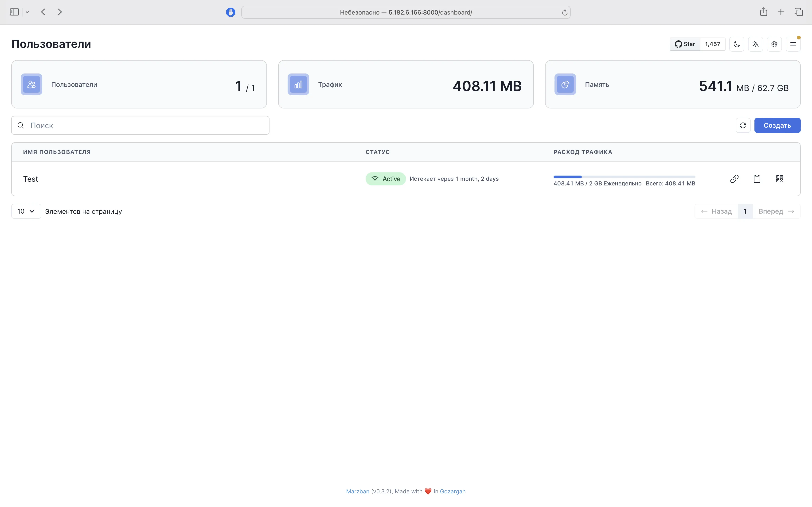Open the sidebar options chevron in browser toolbar
The height and width of the screenshot is (507, 812).
pyautogui.click(x=27, y=12)
